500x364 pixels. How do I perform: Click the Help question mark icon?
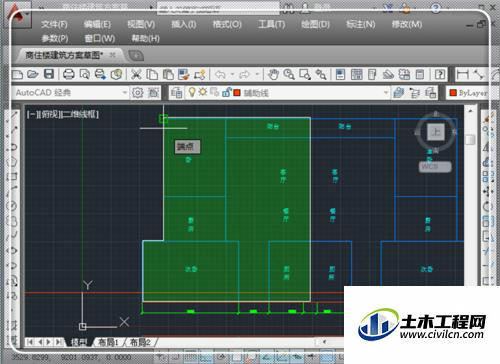pyautogui.click(x=440, y=74)
